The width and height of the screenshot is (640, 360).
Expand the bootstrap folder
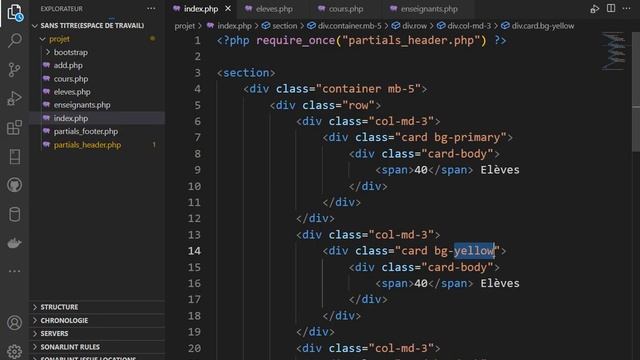pos(97,52)
